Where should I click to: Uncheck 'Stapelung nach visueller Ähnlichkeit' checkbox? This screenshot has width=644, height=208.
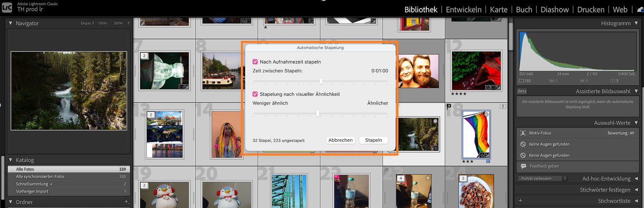pos(255,94)
